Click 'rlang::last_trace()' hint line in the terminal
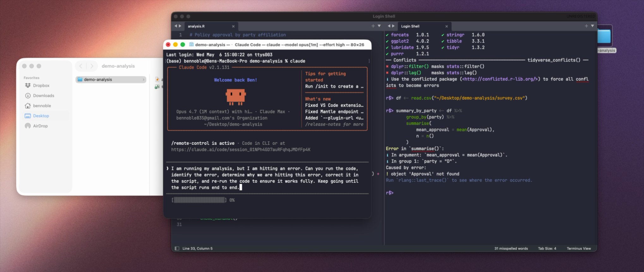The image size is (644, 272). pyautogui.click(x=459, y=180)
